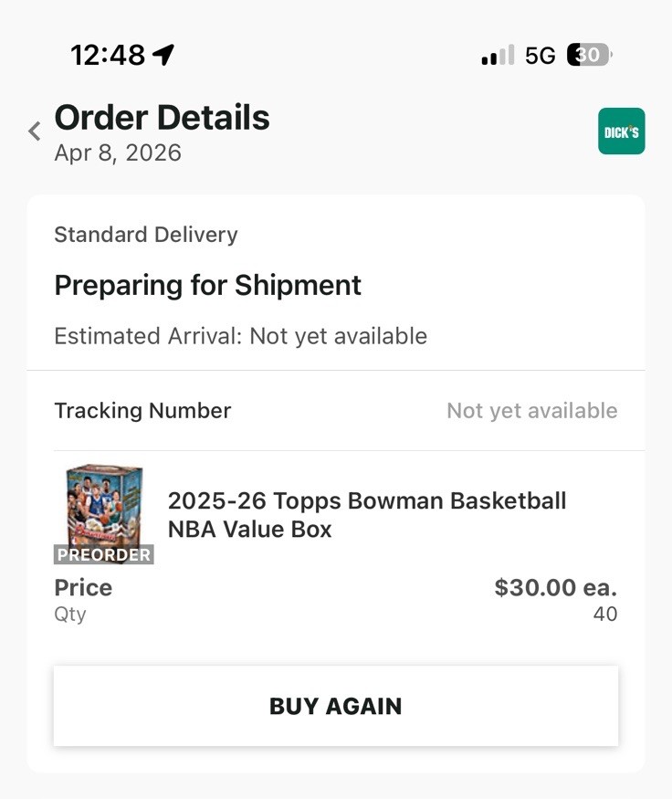Tap the Order Details heading
The height and width of the screenshot is (799, 672).
click(162, 118)
